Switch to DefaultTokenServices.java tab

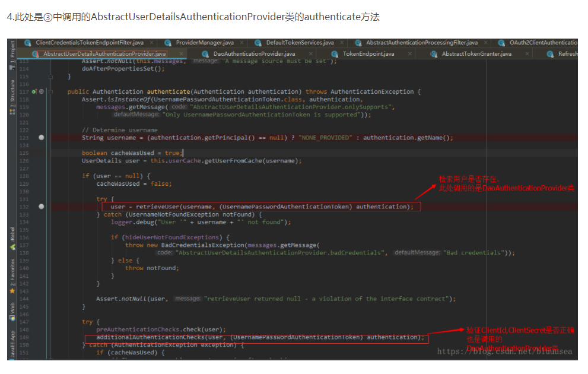[x=300, y=43]
